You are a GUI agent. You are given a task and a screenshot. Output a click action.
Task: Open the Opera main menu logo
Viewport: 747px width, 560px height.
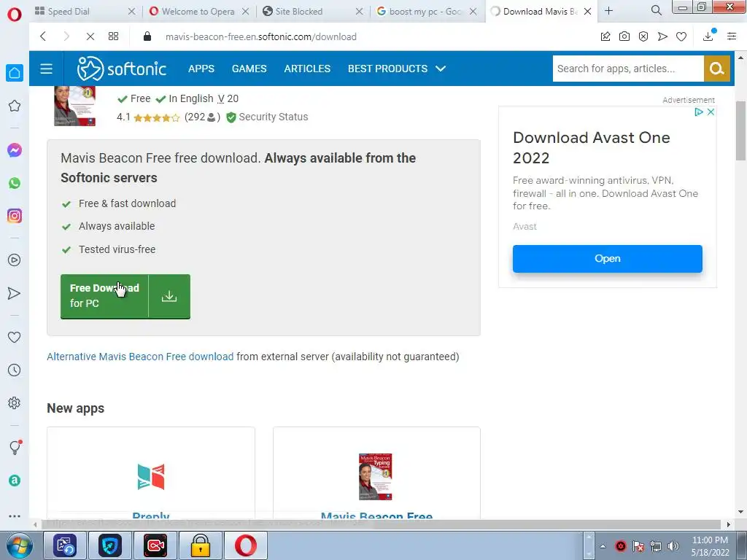pos(15,15)
